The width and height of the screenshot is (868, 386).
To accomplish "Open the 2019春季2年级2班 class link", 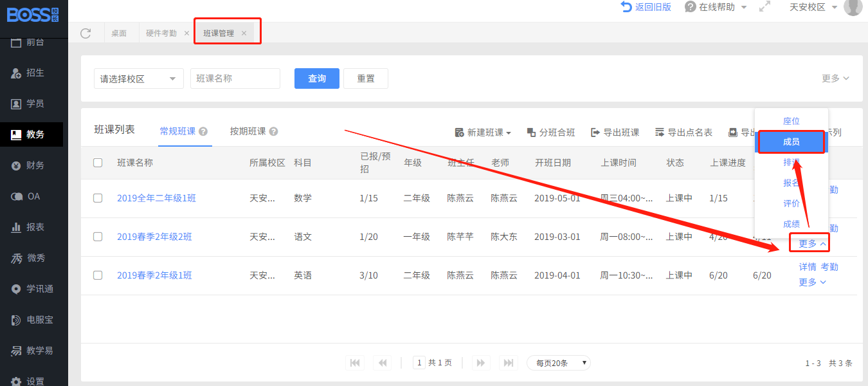I will (x=154, y=237).
